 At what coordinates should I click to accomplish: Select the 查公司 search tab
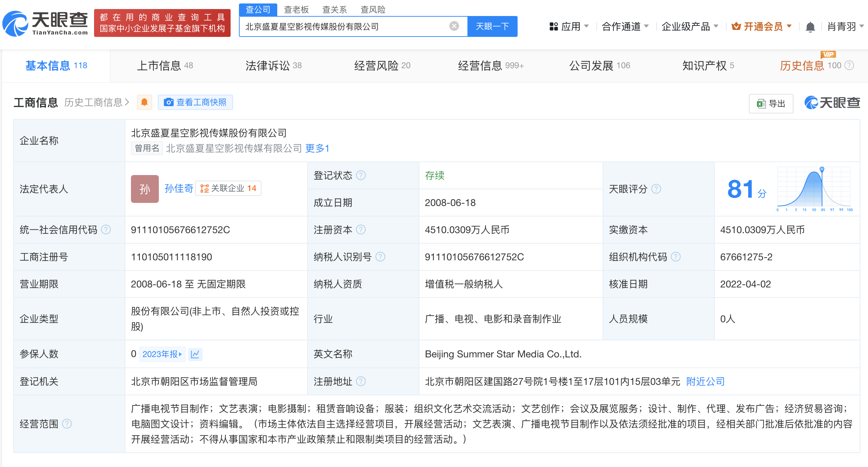(x=258, y=10)
